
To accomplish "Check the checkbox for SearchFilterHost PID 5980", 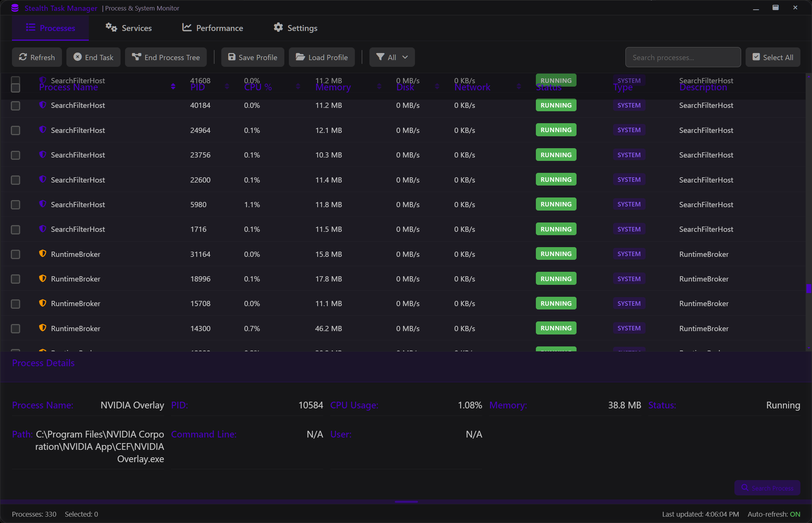I will [15, 205].
